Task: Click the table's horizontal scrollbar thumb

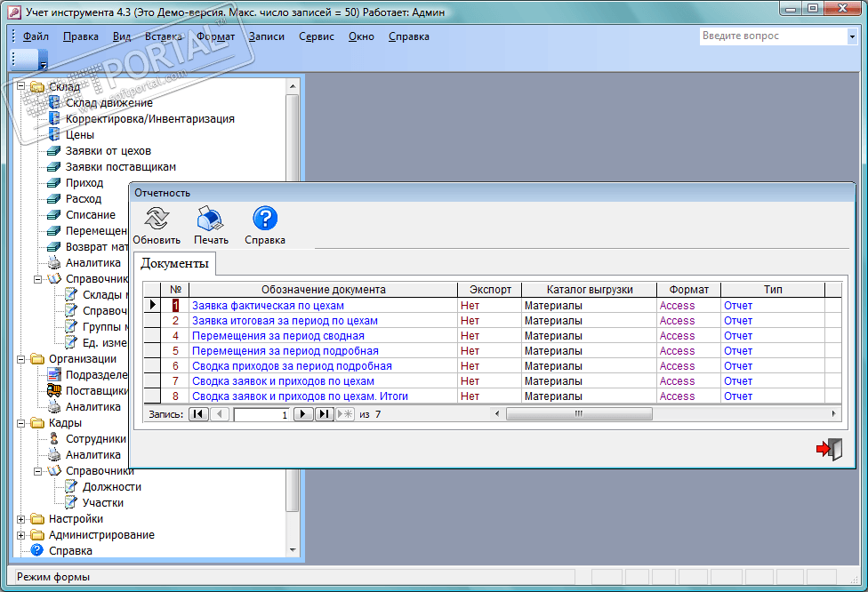Action: coord(578,414)
